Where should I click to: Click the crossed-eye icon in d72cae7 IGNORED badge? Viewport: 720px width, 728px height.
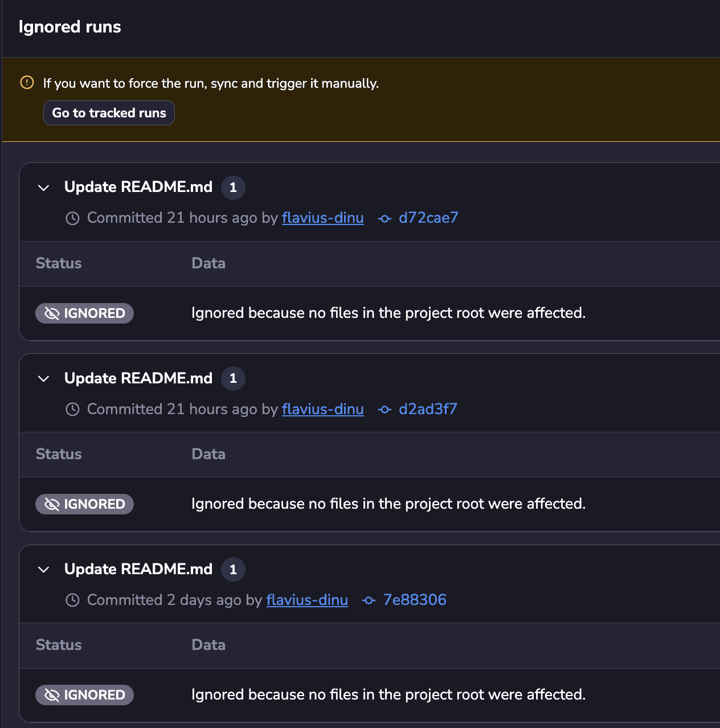click(x=52, y=313)
